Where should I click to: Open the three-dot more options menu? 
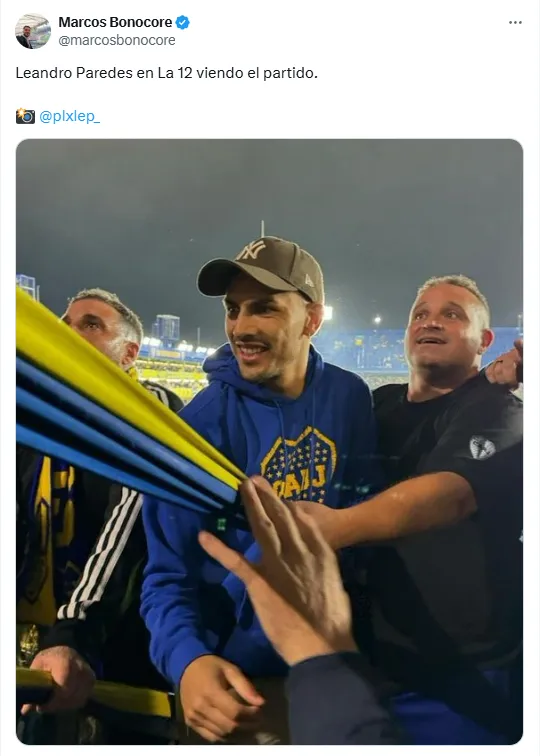pos(515,23)
